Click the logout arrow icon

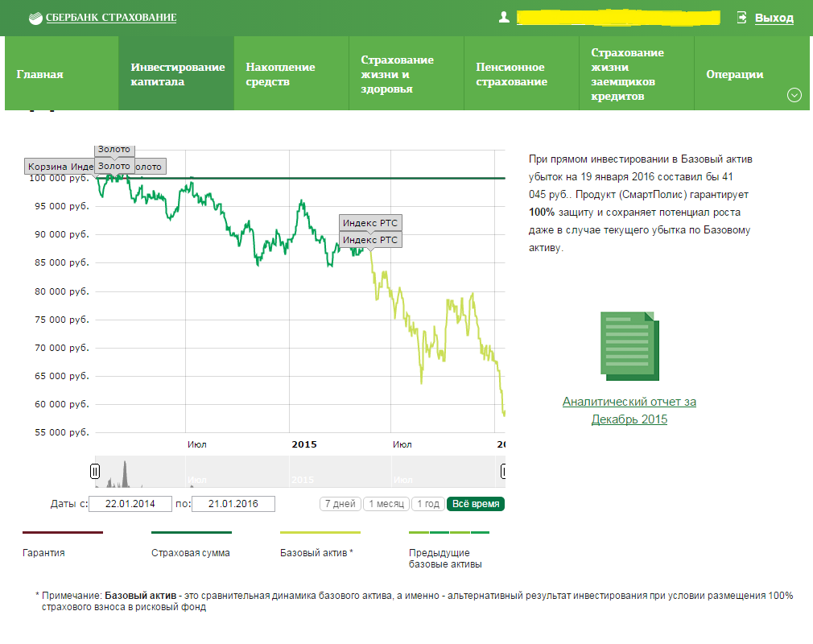coord(742,17)
